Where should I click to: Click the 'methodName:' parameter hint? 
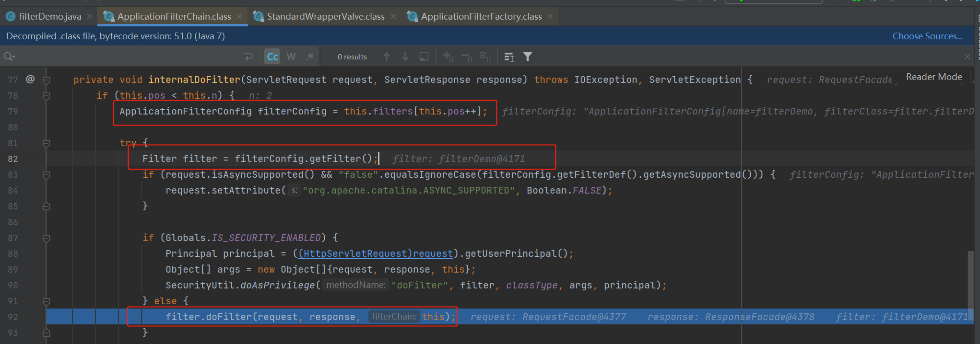pyautogui.click(x=356, y=285)
